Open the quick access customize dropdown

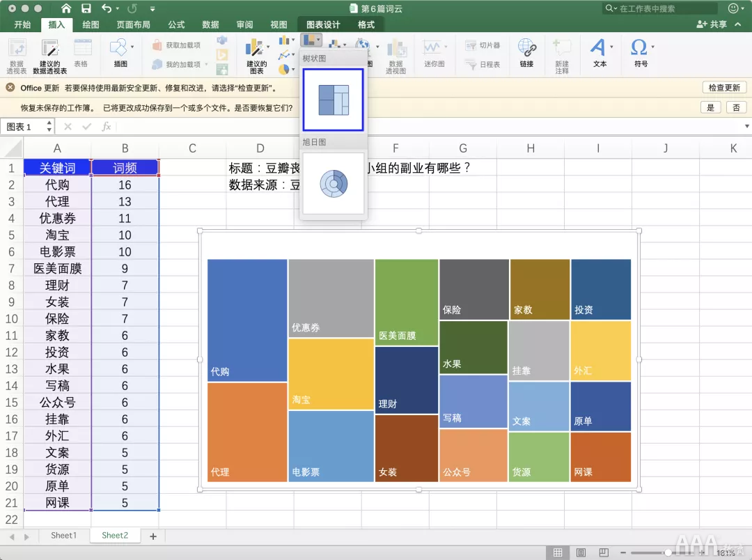[152, 8]
